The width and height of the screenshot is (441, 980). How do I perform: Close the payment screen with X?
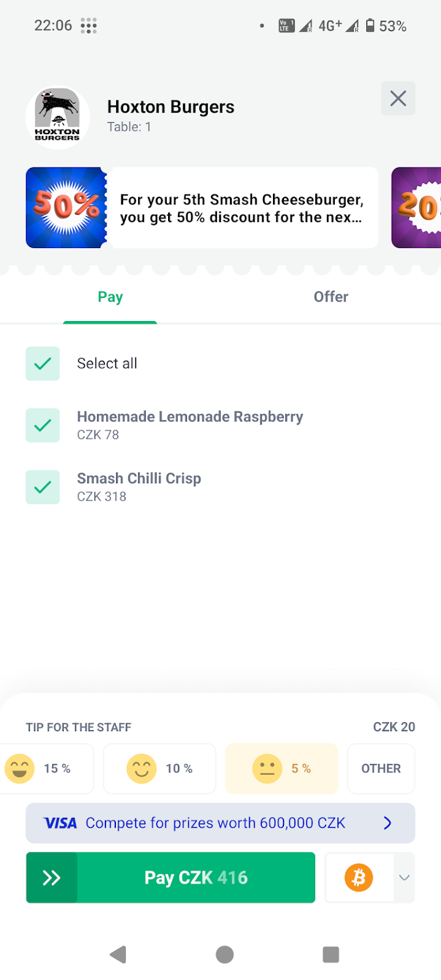coord(398,98)
